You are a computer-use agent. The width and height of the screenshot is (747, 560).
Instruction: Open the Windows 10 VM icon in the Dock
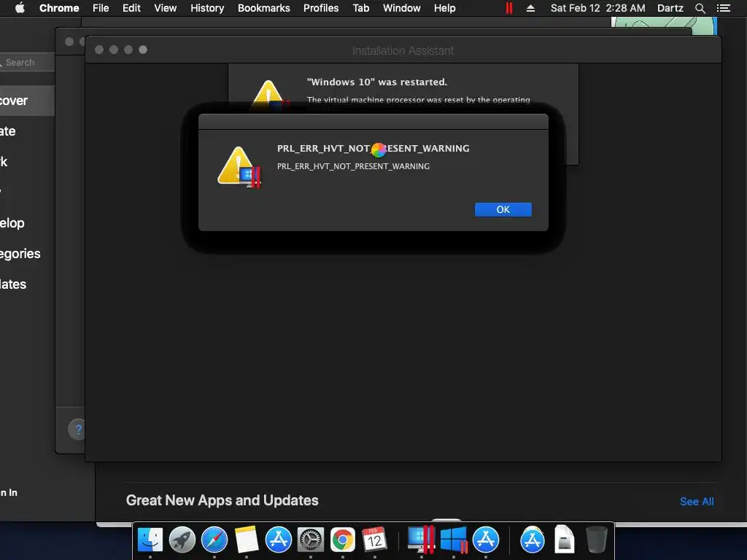[454, 540]
